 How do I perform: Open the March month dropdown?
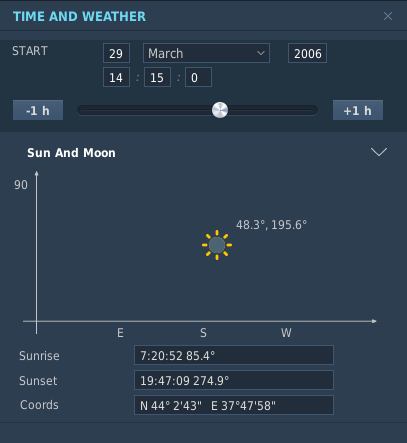206,53
